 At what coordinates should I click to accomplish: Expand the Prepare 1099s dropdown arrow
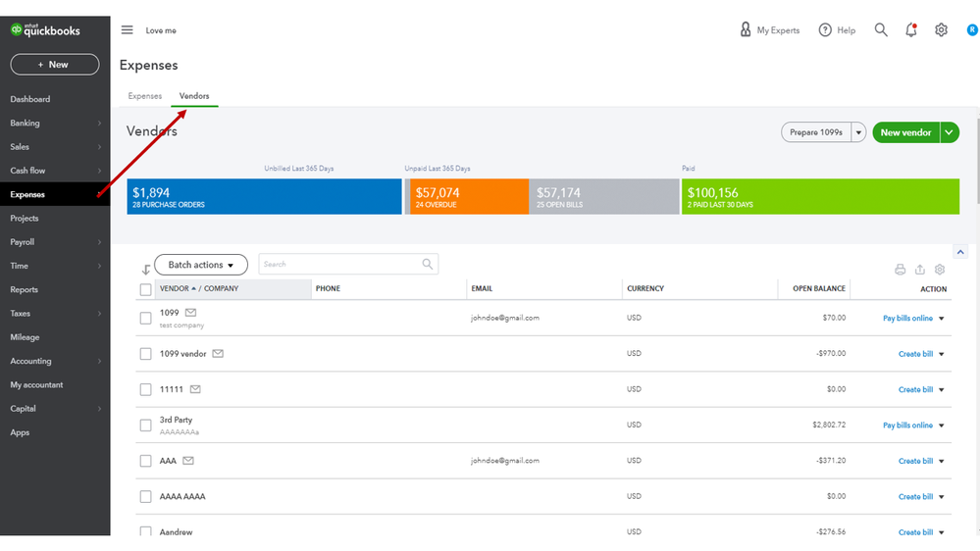[859, 132]
